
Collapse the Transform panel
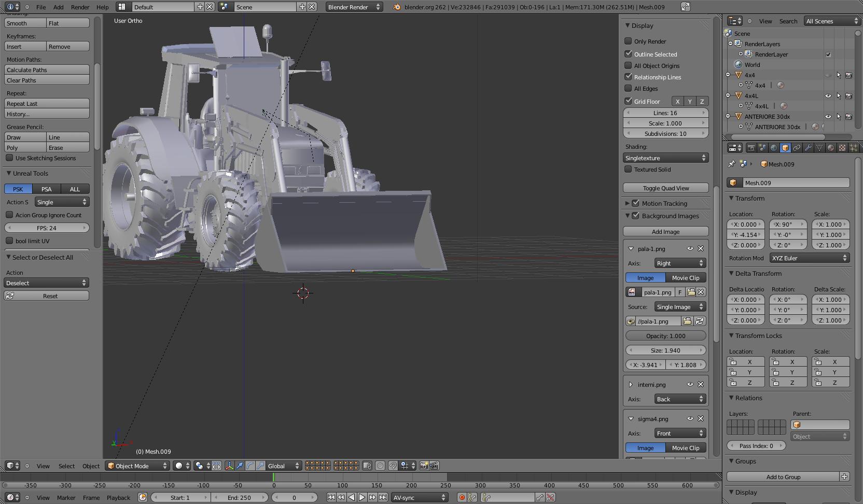coord(731,198)
